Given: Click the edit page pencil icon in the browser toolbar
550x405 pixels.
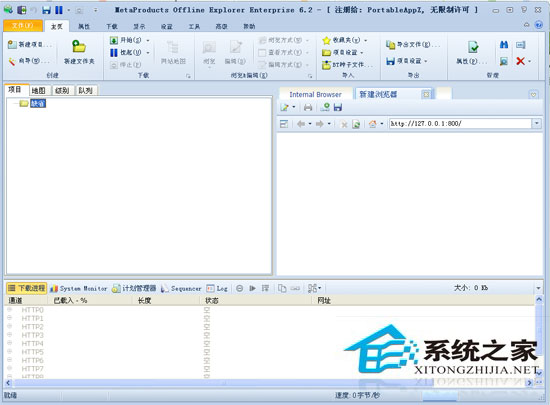Looking at the screenshot, I should 284,107.
